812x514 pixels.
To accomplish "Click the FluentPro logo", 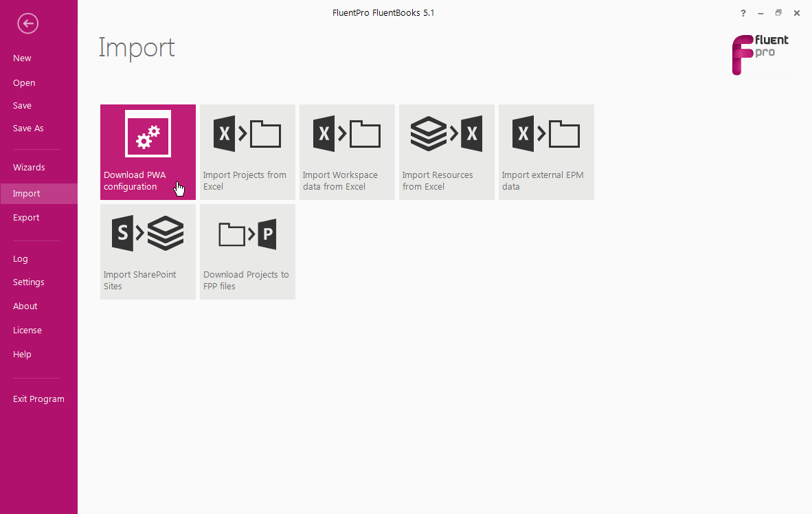I will point(760,55).
